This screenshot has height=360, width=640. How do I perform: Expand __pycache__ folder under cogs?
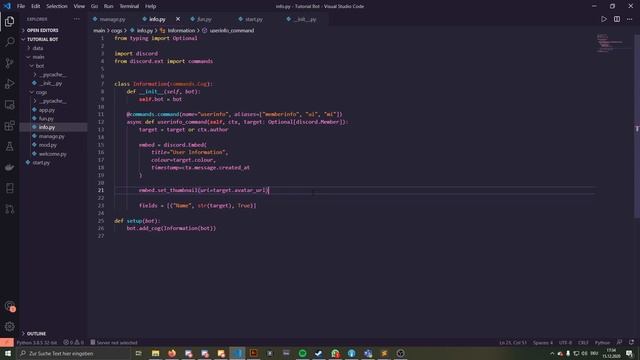52,101
